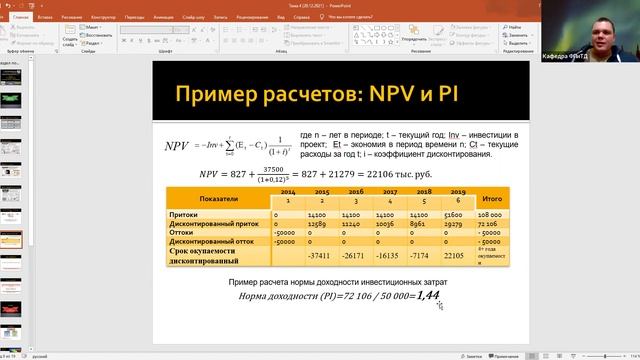Open the font name combo box

coord(146,30)
